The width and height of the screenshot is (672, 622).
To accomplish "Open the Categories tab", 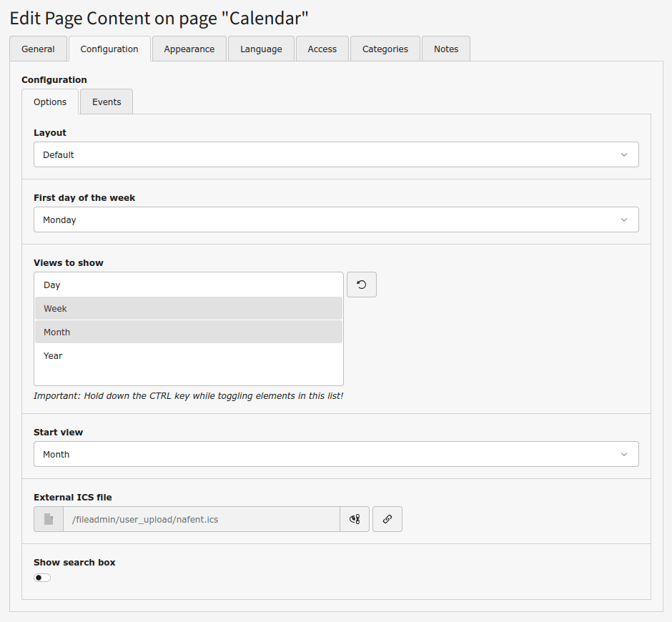I will pos(385,49).
